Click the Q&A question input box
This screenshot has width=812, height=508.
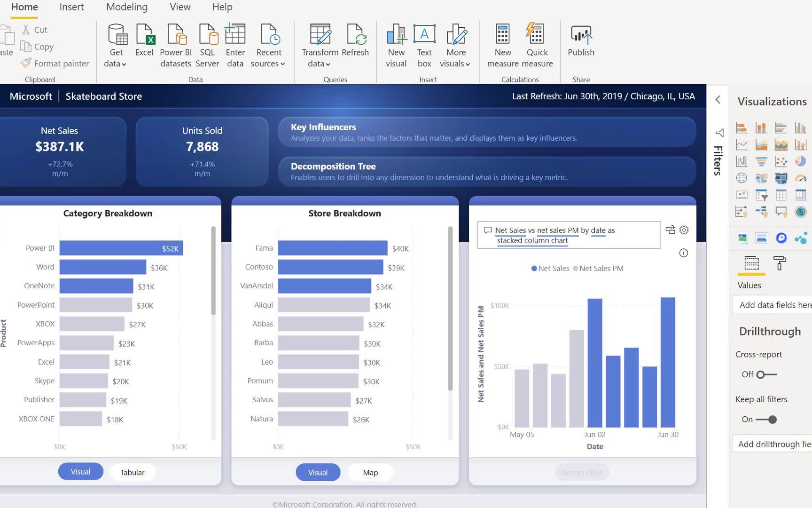(569, 235)
